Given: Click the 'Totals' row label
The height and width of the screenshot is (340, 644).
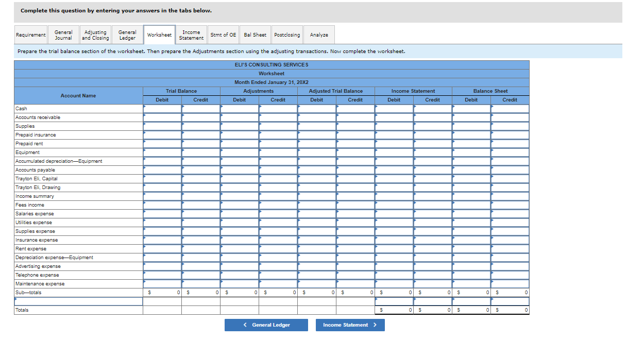Looking at the screenshot, I should tap(22, 310).
